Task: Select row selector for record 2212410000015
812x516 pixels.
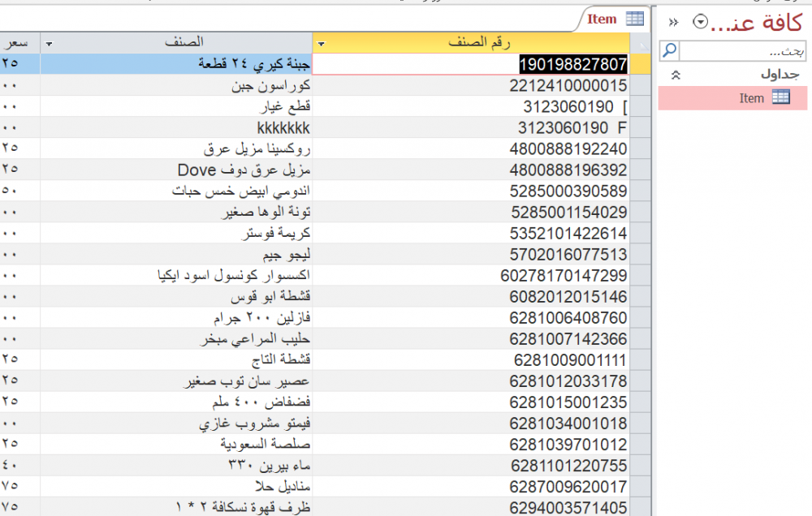Action: (641, 85)
